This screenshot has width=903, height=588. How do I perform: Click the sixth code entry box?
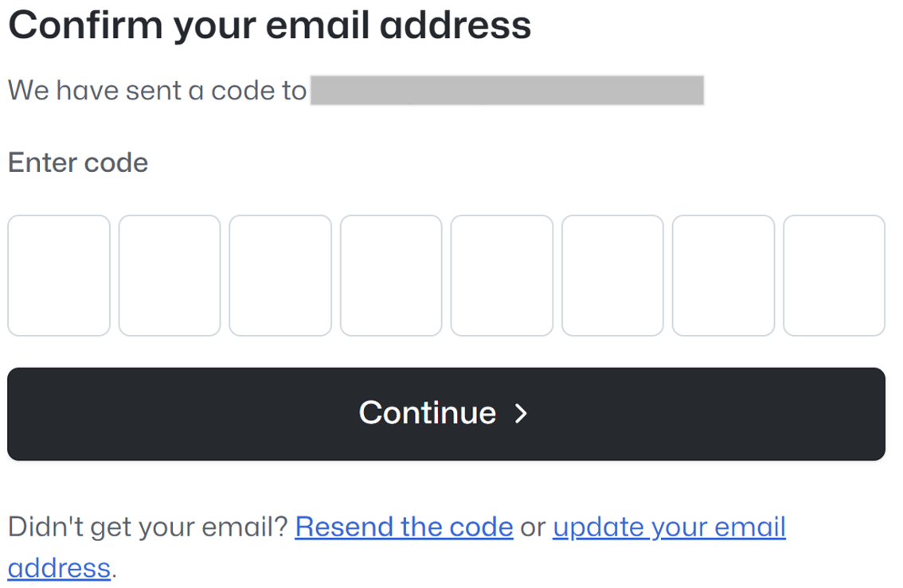tap(612, 275)
